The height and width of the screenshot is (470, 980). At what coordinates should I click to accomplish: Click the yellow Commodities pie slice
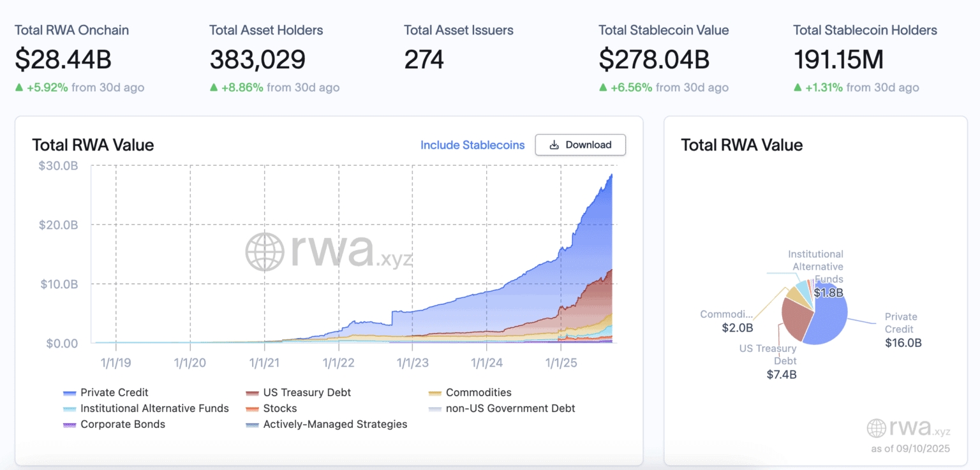click(794, 293)
